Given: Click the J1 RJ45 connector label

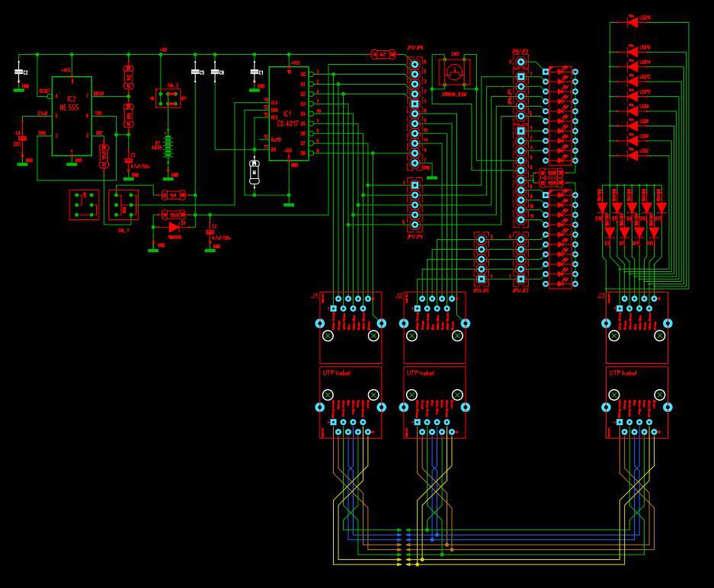Looking at the screenshot, I should (314, 296).
